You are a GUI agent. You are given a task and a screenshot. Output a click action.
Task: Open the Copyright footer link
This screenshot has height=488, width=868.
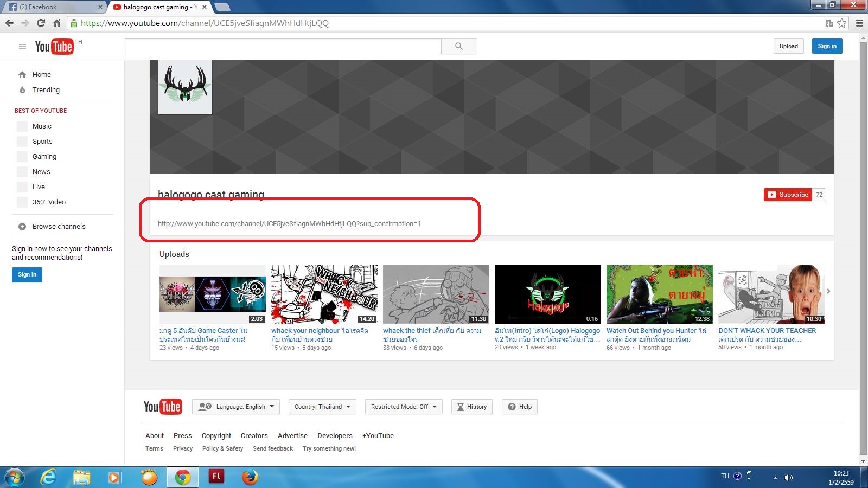pos(216,435)
